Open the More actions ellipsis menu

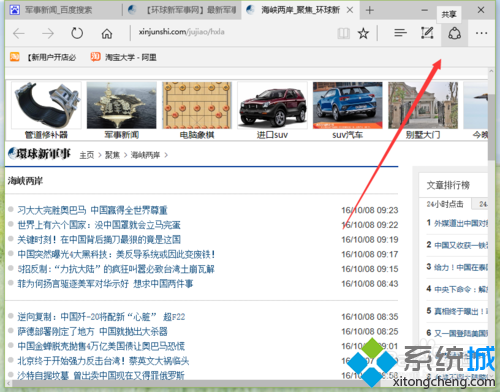[481, 33]
